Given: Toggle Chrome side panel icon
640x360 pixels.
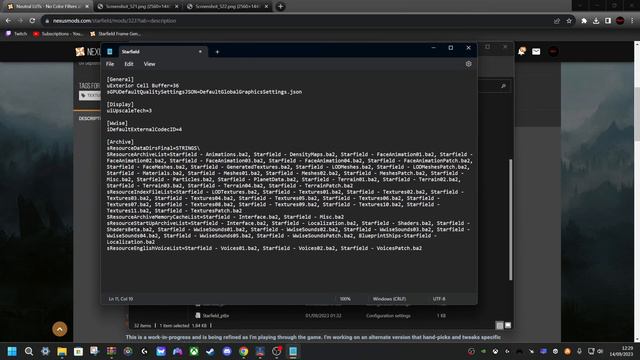Looking at the screenshot, I should coord(608,21).
